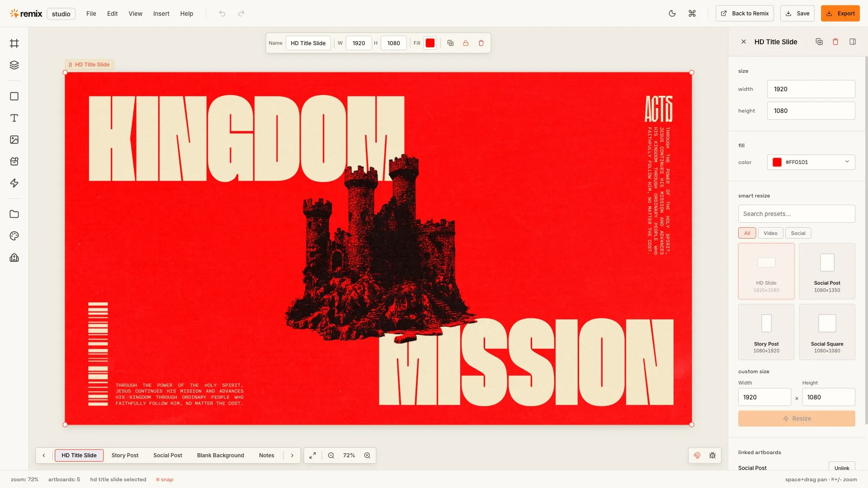868x488 pixels.
Task: Click the Name field in toolbar
Action: [x=308, y=43]
